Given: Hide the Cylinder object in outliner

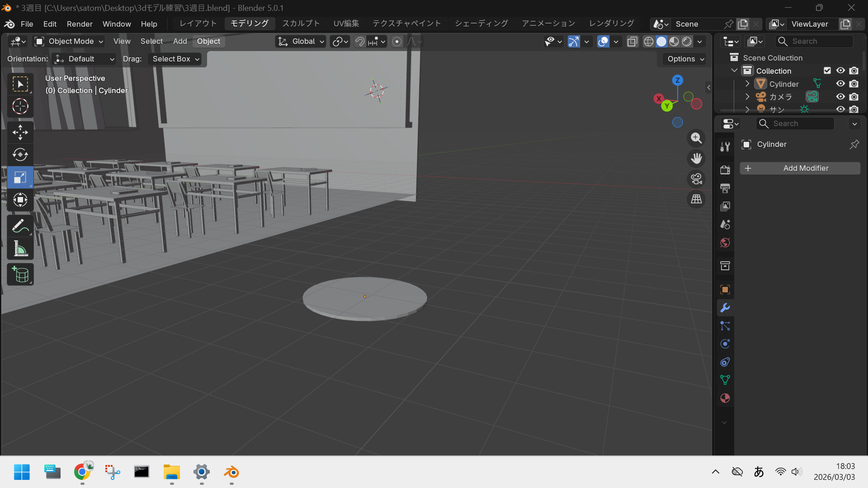Looking at the screenshot, I should pyautogui.click(x=840, y=84).
